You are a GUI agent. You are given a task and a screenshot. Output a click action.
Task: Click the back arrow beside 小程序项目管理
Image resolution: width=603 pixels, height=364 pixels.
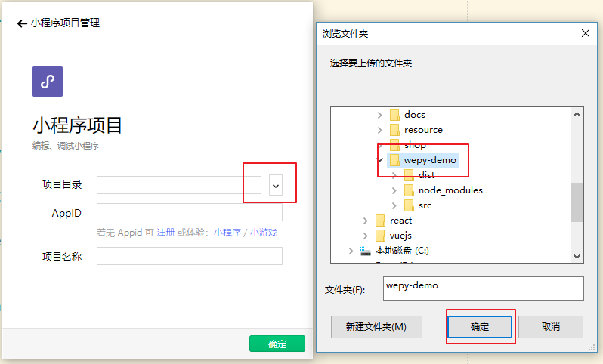(x=21, y=23)
